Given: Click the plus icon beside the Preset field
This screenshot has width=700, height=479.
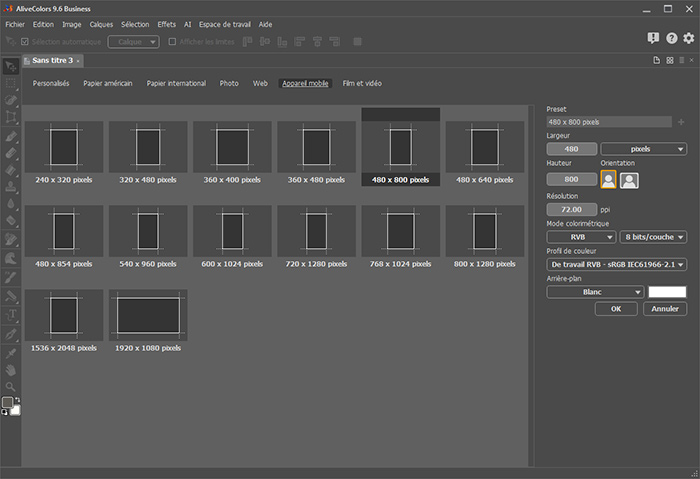Looking at the screenshot, I should click(681, 122).
